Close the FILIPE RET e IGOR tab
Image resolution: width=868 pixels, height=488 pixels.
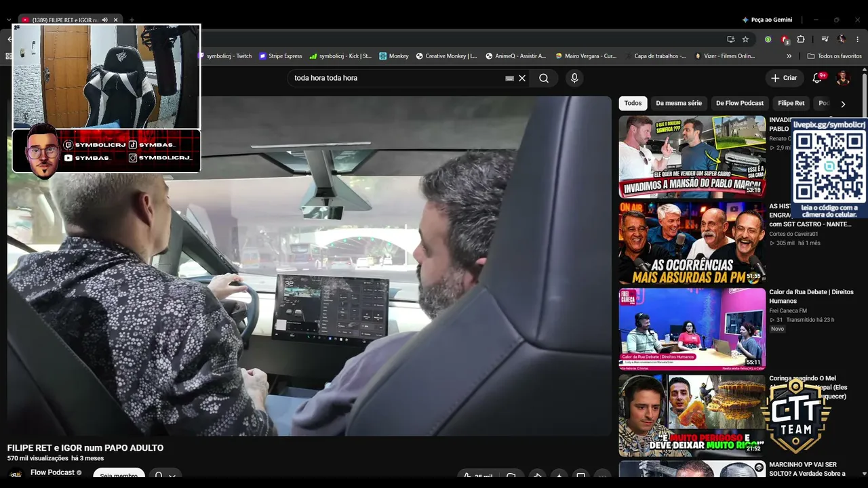click(x=116, y=20)
